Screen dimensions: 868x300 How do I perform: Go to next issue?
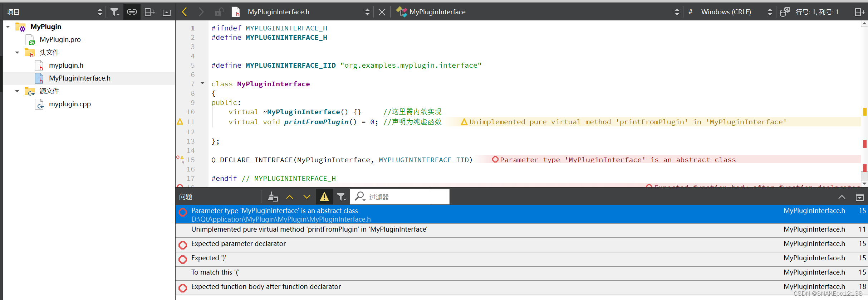(307, 197)
